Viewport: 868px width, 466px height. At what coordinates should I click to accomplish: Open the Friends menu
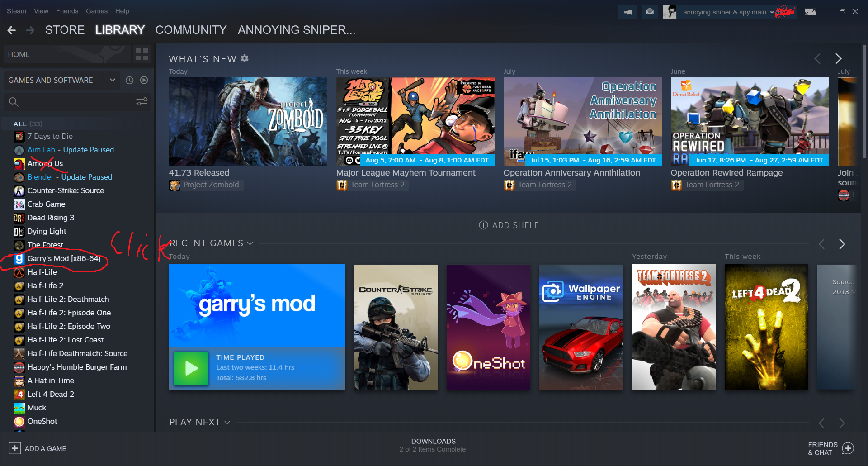click(x=67, y=11)
